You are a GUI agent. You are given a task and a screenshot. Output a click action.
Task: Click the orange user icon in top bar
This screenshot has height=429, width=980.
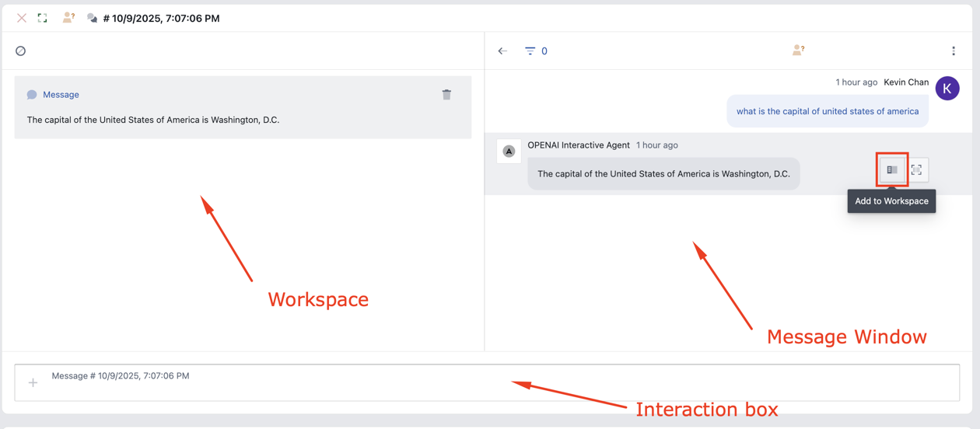coord(68,18)
